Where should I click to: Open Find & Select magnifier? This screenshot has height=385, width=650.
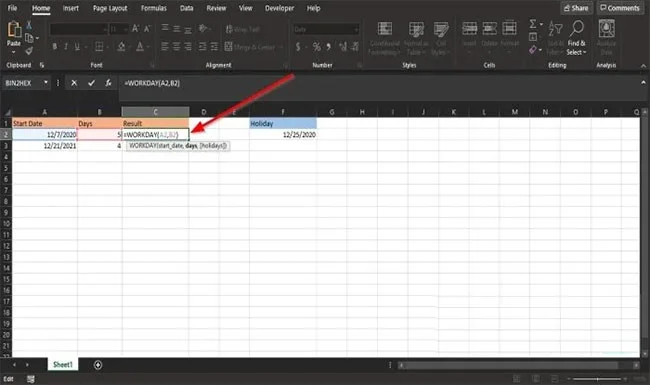pos(576,37)
